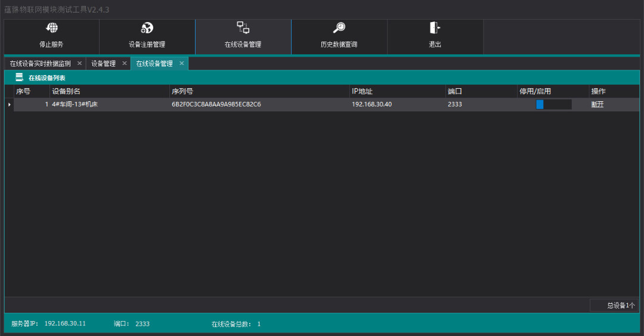Click the row indicator arrow of first device
The width and height of the screenshot is (644, 336).
coord(9,104)
